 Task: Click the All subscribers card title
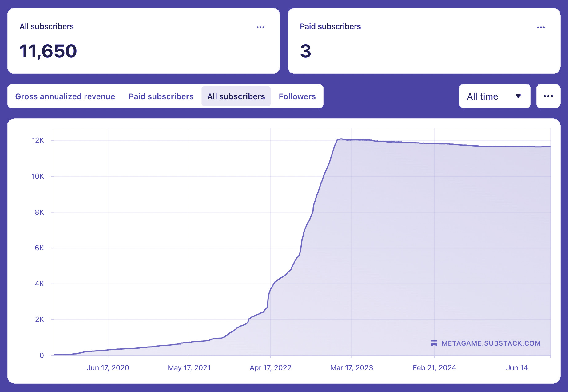pyautogui.click(x=47, y=26)
